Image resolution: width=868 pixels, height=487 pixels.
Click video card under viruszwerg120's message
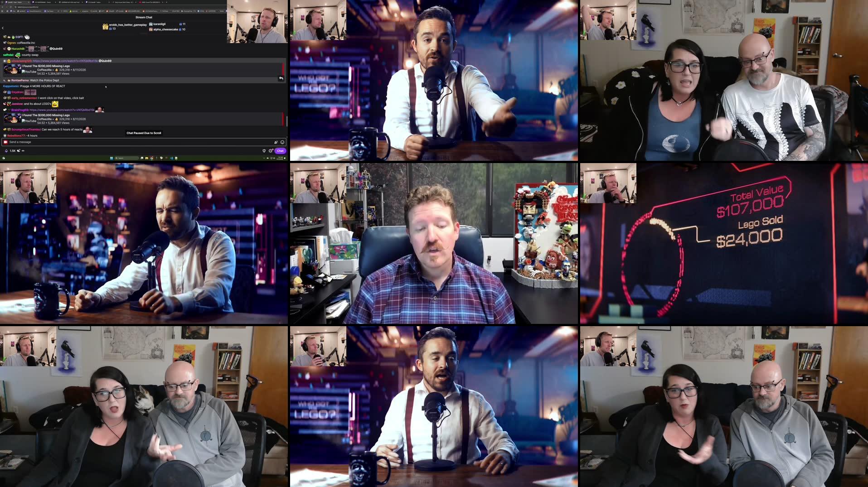pos(143,70)
